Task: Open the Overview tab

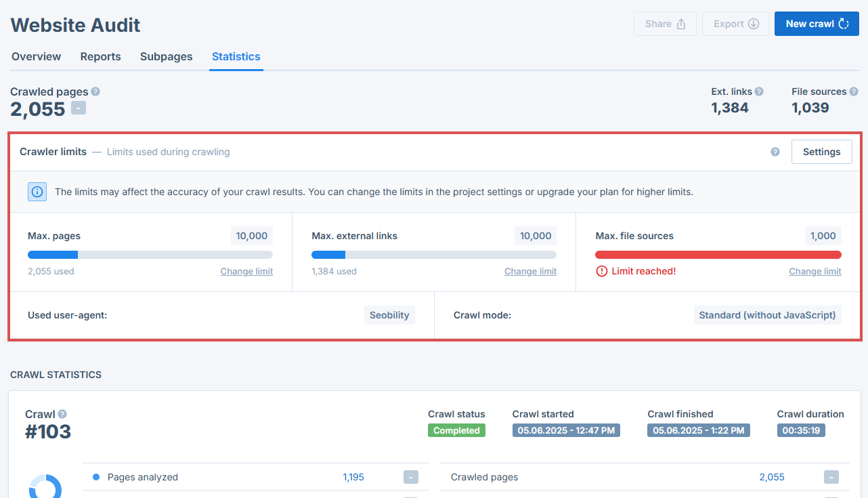Action: click(x=37, y=57)
